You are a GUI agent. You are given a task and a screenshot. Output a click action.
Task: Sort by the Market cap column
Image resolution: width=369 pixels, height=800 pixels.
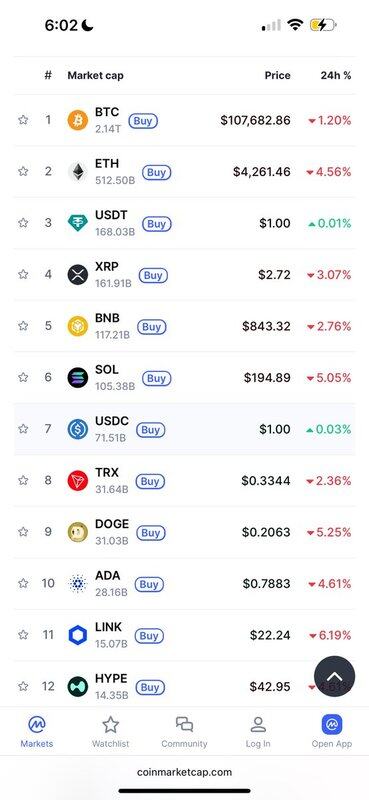click(95, 76)
